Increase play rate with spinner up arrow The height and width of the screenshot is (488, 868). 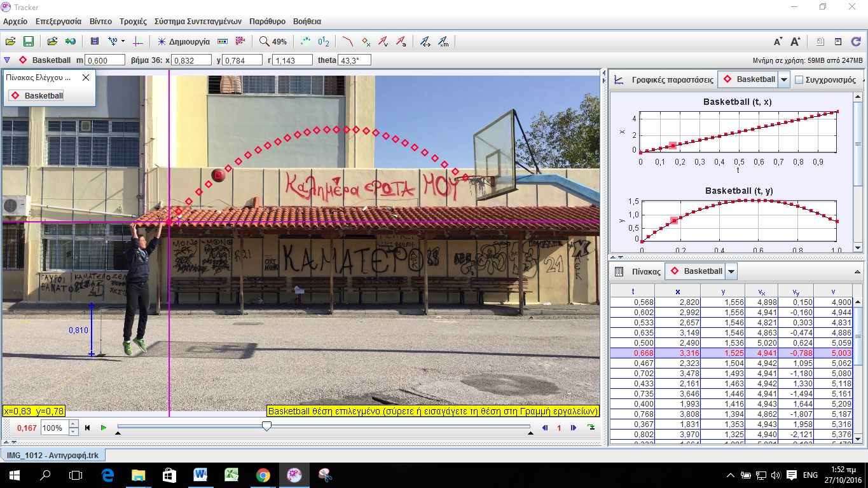click(x=73, y=424)
